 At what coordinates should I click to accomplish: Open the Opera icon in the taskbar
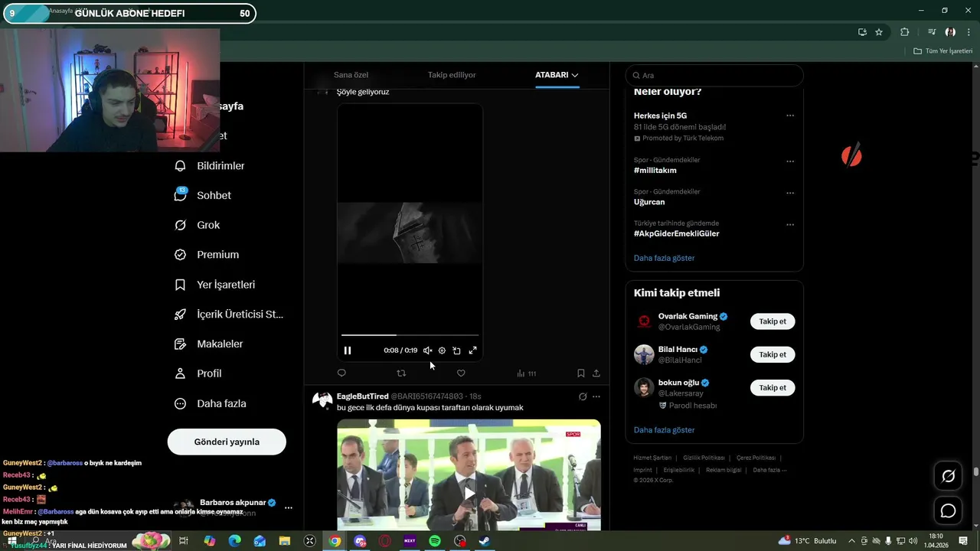(385, 541)
